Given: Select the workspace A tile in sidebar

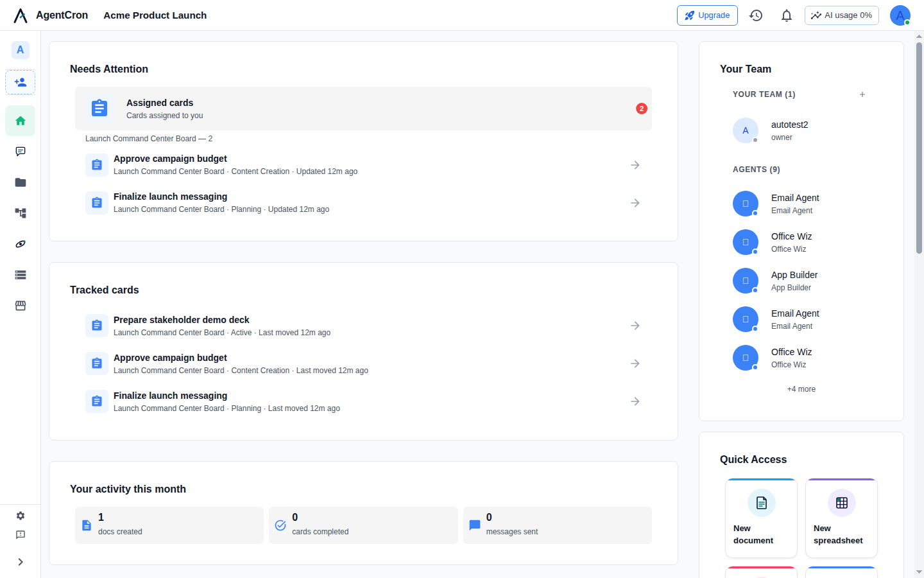Looking at the screenshot, I should coord(21,50).
